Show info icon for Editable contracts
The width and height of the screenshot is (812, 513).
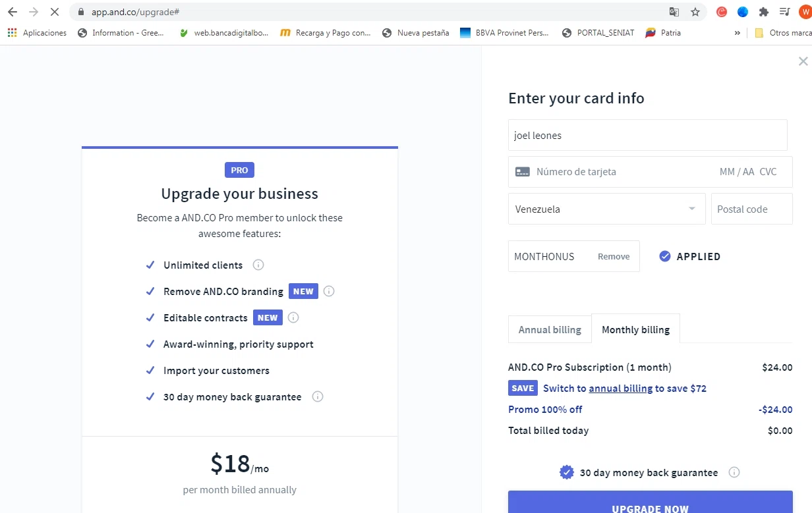tap(293, 317)
